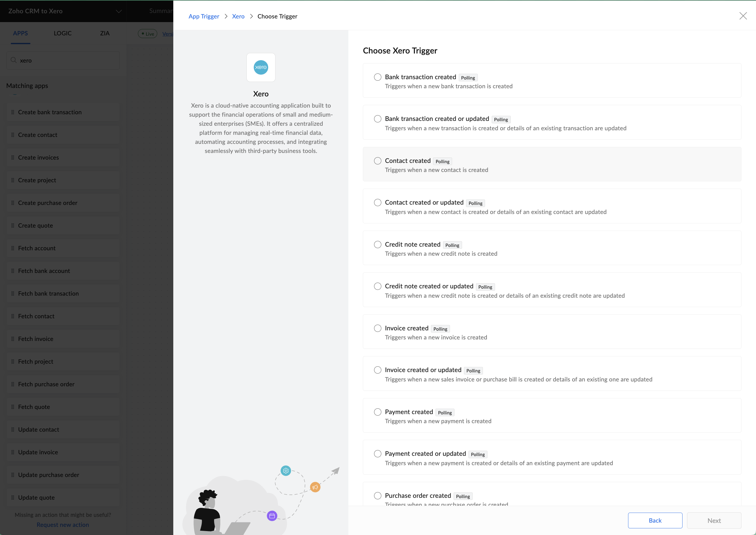The width and height of the screenshot is (756, 535).
Task: Click the Live status indicator
Action: click(147, 34)
